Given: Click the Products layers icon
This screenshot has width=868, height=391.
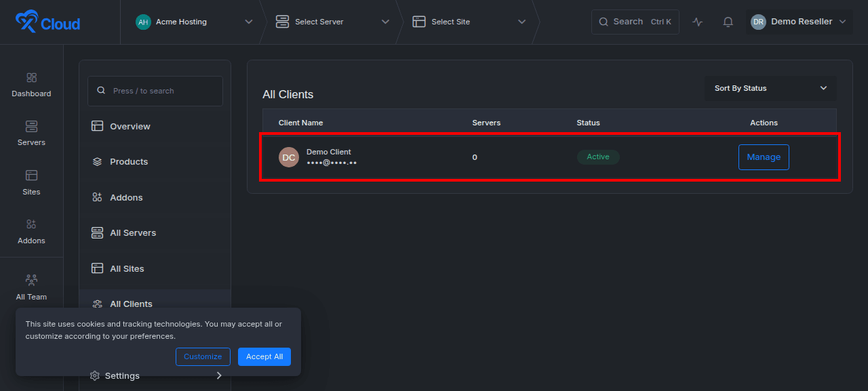Looking at the screenshot, I should pos(97,161).
